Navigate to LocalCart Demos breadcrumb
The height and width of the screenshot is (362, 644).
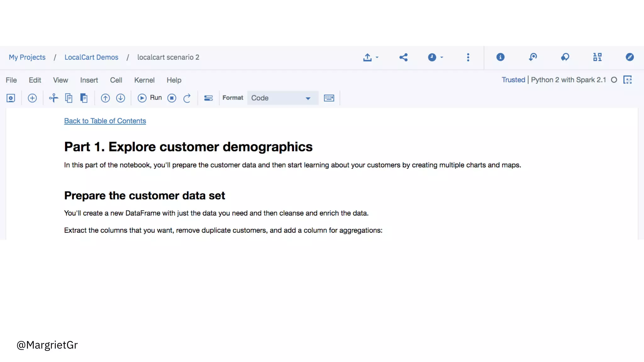[91, 57]
